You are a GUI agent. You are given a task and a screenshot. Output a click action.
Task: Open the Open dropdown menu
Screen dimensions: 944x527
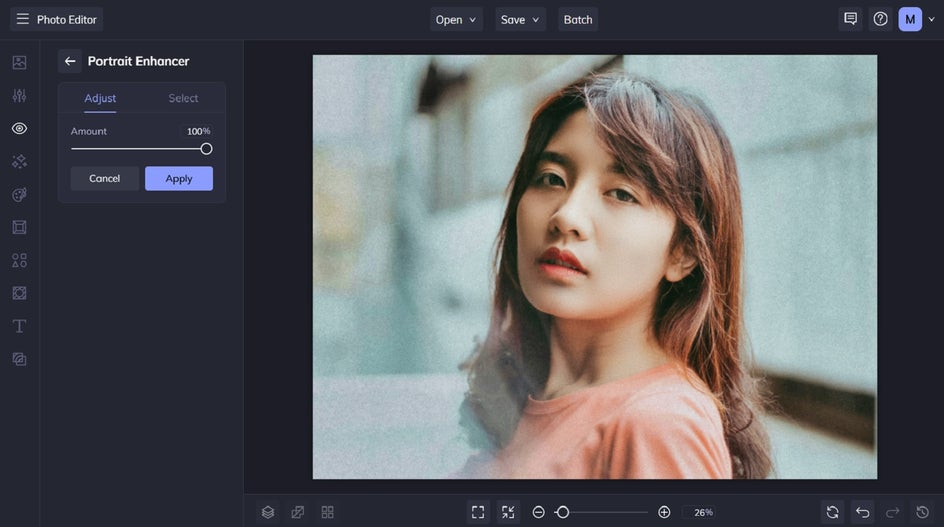coord(456,19)
